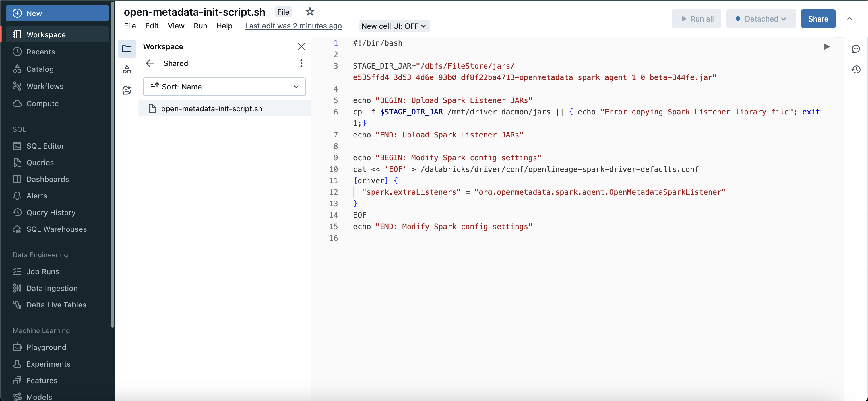Viewport: 868px width, 401px height.
Task: Open the Last edit was 2 minutes ago link
Action: click(293, 26)
